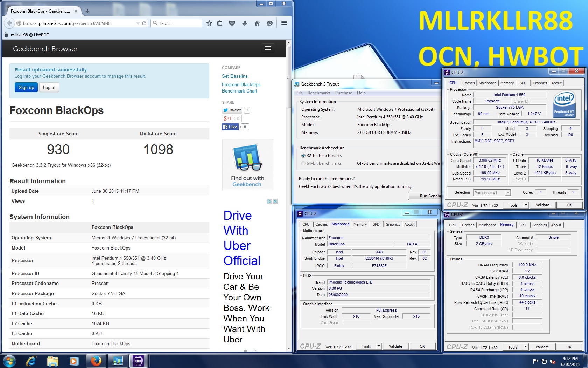Click the Firefox Hello chat smiley icon

click(270, 23)
